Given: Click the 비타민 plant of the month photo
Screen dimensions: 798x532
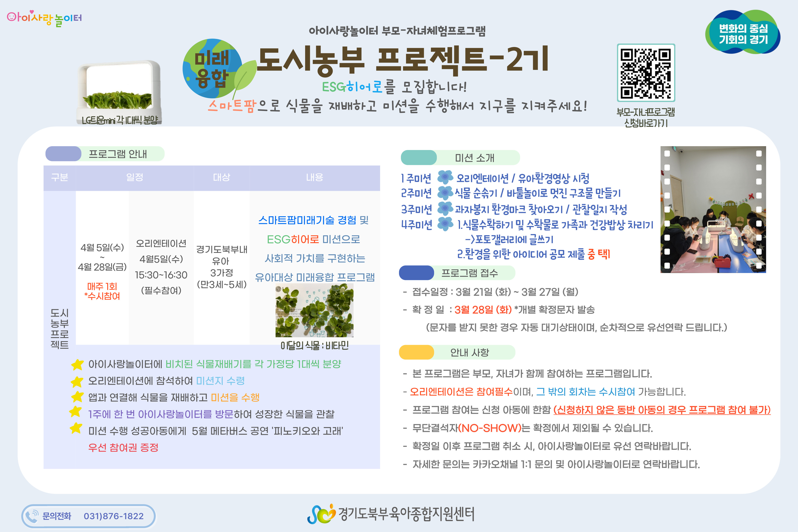Looking at the screenshot, I should [314, 310].
